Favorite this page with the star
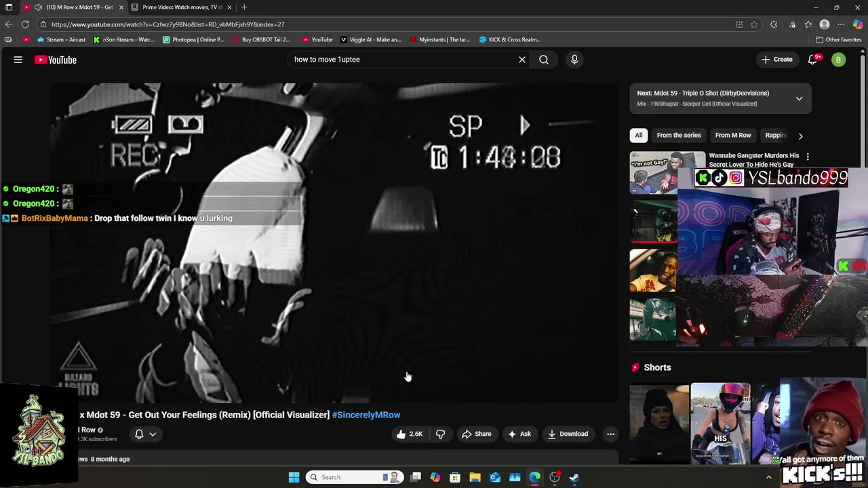The height and width of the screenshot is (488, 868). coord(754,24)
